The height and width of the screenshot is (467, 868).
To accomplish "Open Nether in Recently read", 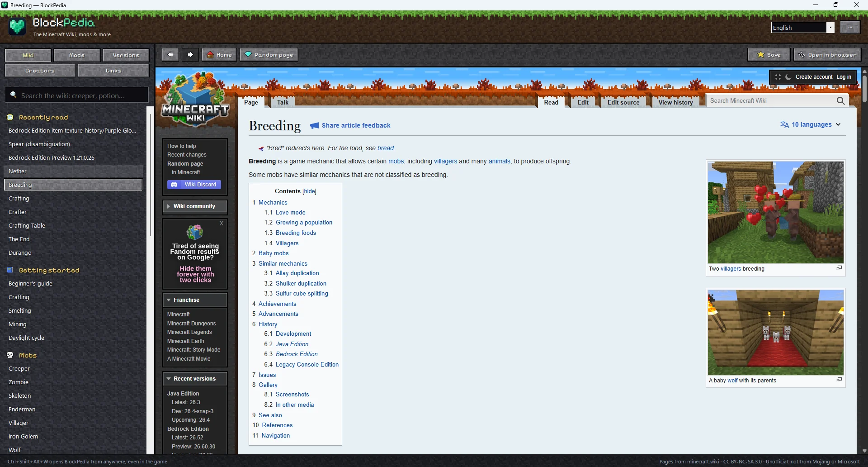I will coord(73,171).
